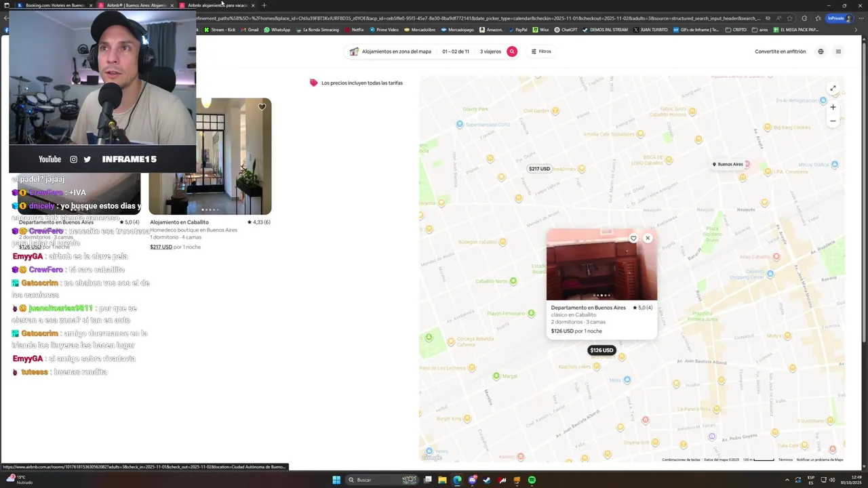Show hidden system tray icons
Viewport: 868px width, 488px height.
click(x=787, y=480)
